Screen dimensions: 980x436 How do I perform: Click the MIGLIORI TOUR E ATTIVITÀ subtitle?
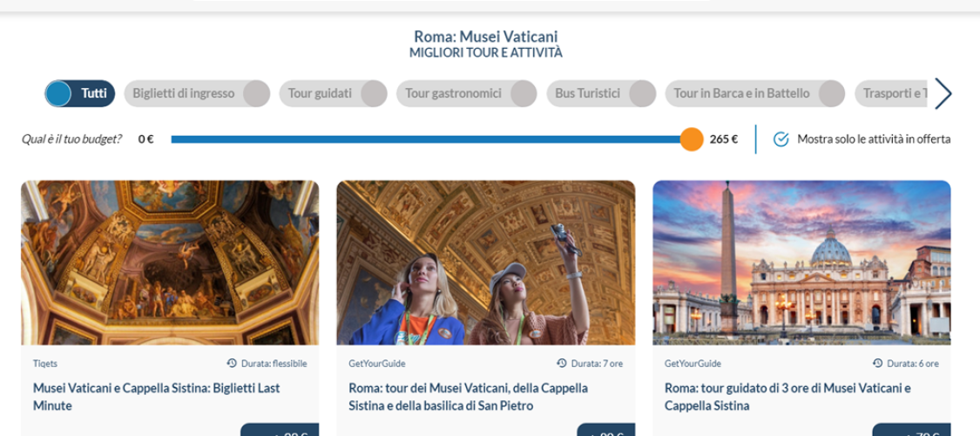pyautogui.click(x=485, y=53)
